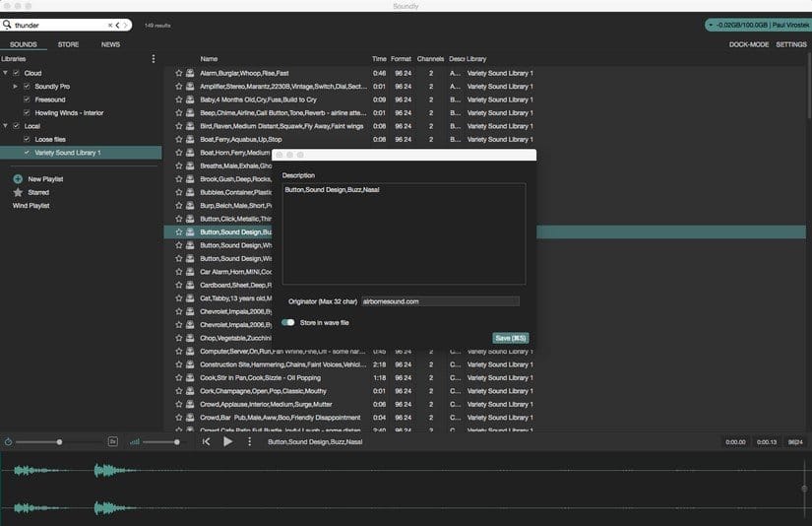Click the New Playlist plus icon
The image size is (812, 526).
18,179
